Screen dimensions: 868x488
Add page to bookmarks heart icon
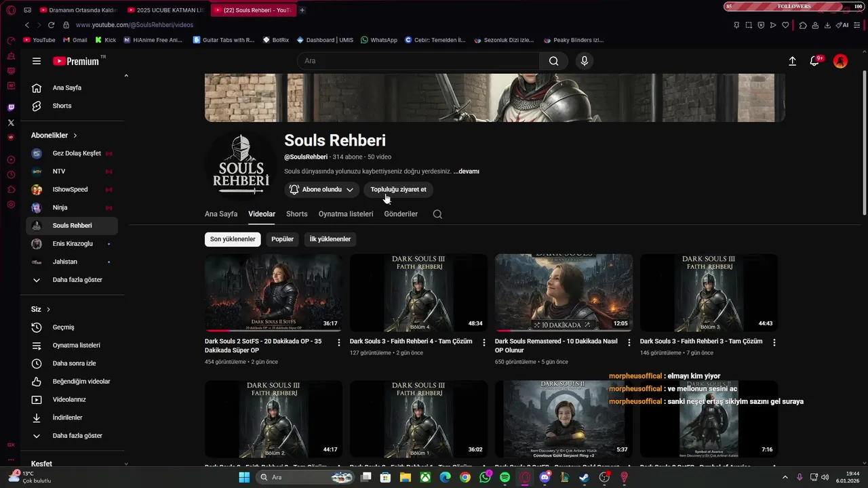[785, 25]
